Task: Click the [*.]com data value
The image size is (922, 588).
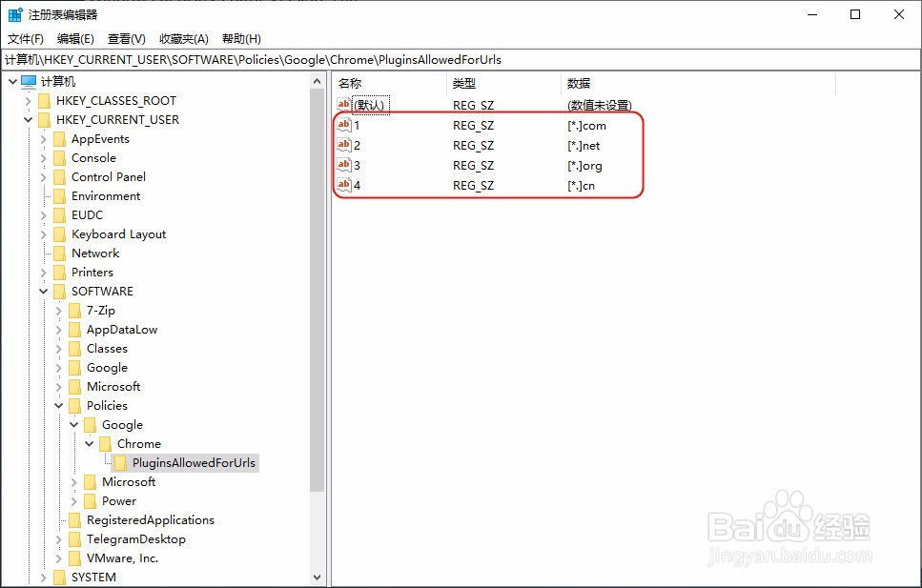Action: tap(586, 125)
